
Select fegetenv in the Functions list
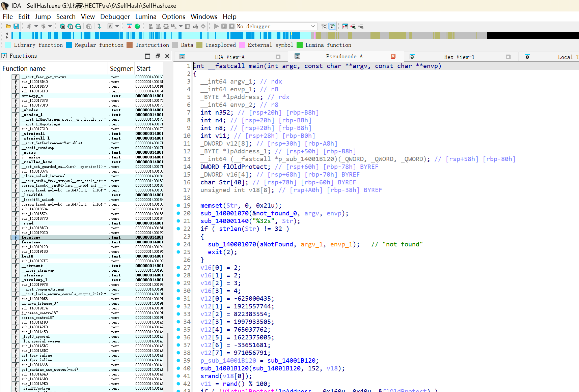[31, 237]
